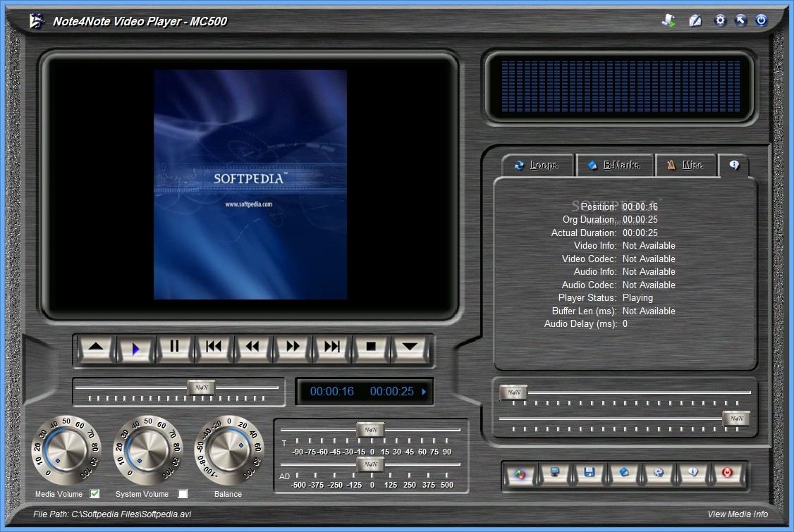This screenshot has height=532, width=794.
Task: Open the envelope with pen icon
Action: tap(695, 20)
